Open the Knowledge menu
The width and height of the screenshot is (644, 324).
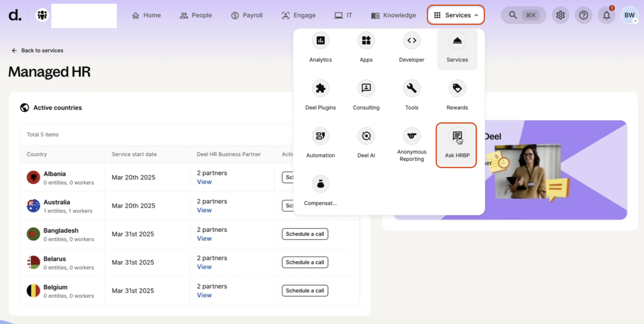tap(393, 15)
